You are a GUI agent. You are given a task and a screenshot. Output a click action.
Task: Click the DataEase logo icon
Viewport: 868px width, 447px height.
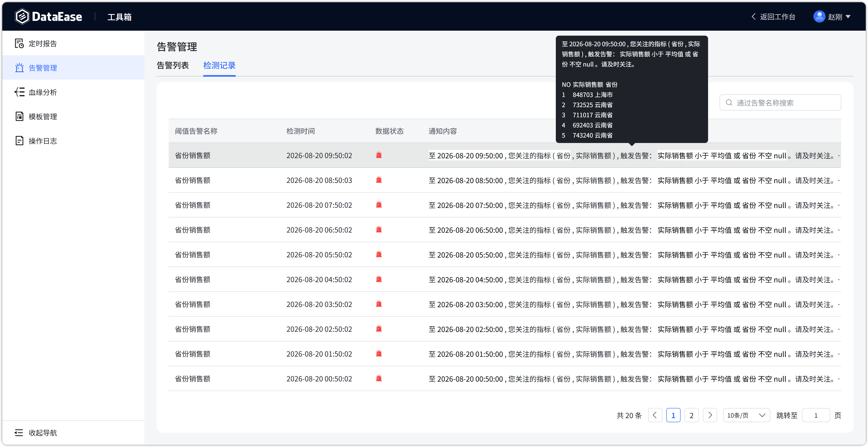22,16
